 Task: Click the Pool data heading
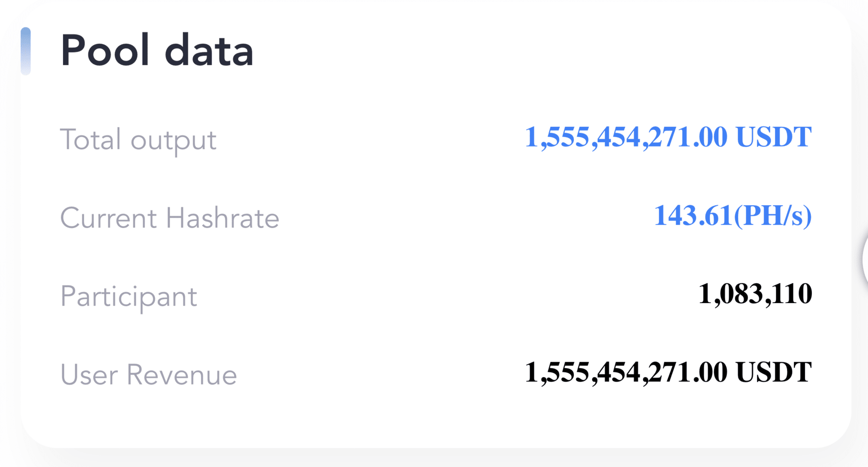[x=157, y=50]
